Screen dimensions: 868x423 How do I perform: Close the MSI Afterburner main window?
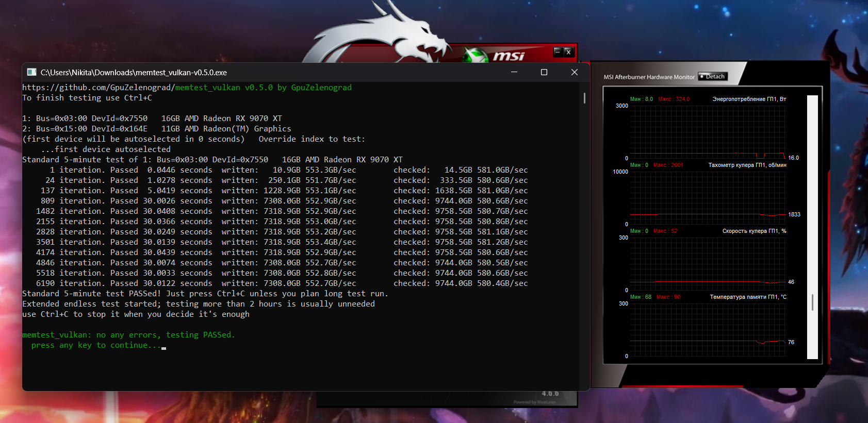[x=568, y=52]
